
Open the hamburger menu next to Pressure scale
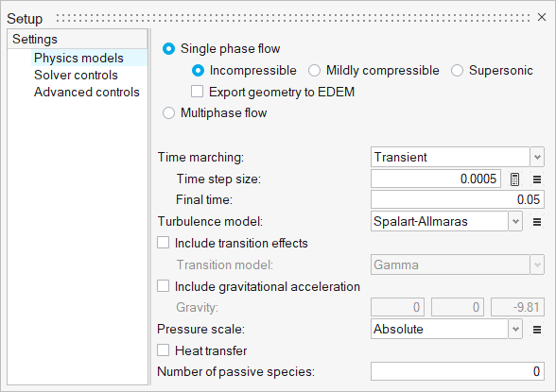point(537,330)
